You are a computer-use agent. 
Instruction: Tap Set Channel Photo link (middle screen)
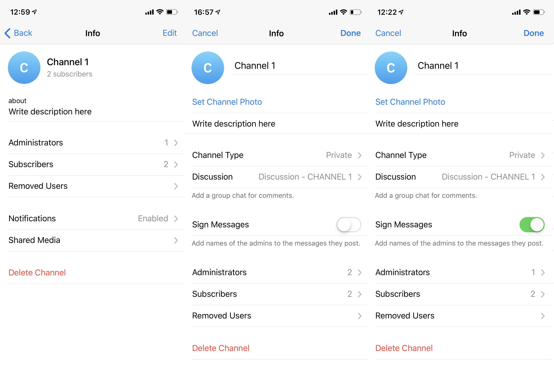click(x=227, y=102)
